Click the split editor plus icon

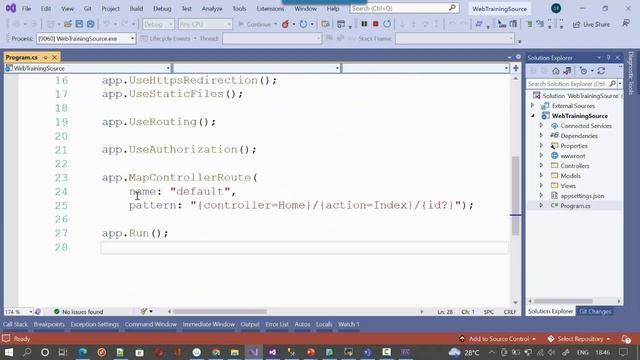(x=516, y=68)
